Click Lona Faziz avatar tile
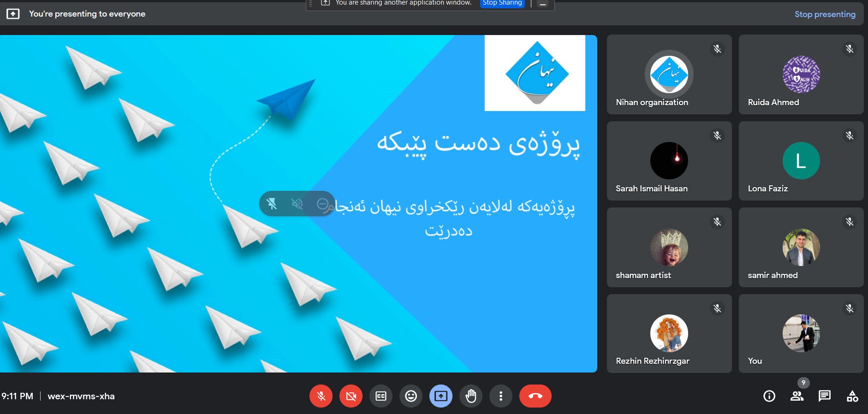 click(801, 161)
